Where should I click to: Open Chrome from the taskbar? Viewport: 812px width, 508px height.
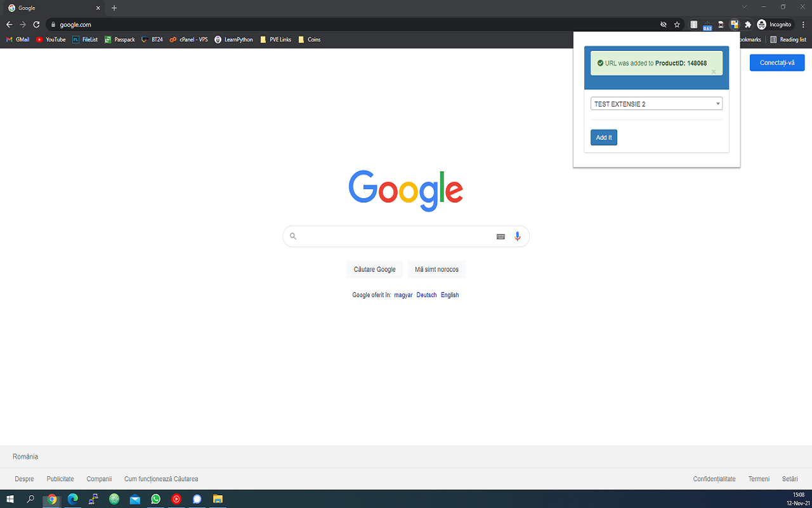[52, 499]
